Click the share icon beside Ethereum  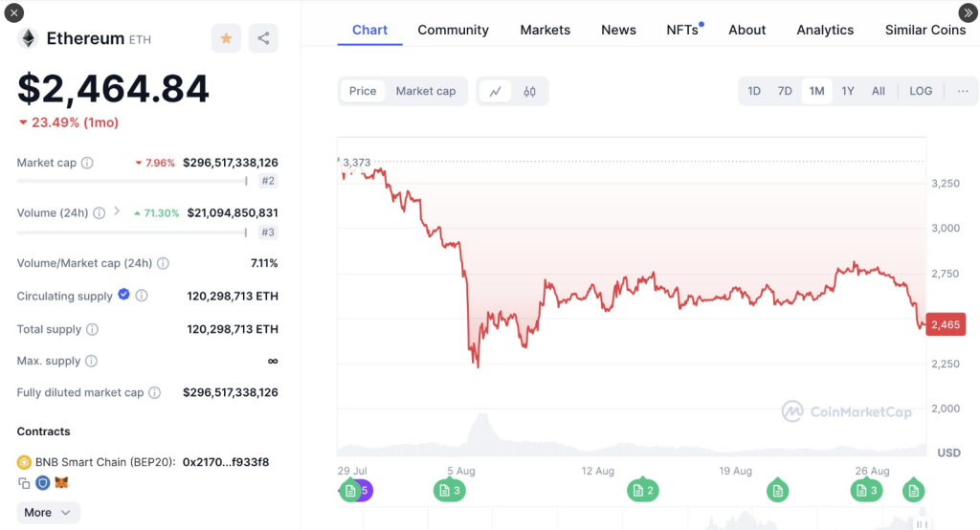pos(263,38)
